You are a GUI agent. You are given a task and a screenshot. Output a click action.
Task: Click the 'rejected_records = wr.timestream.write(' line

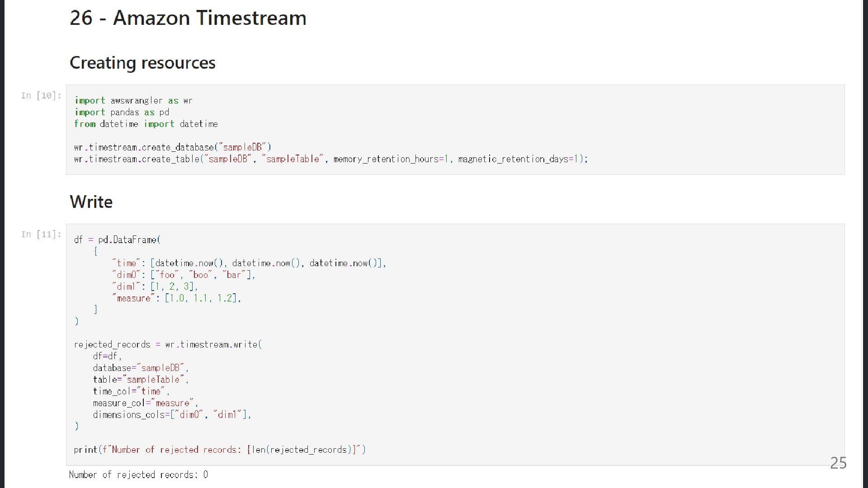coord(168,344)
